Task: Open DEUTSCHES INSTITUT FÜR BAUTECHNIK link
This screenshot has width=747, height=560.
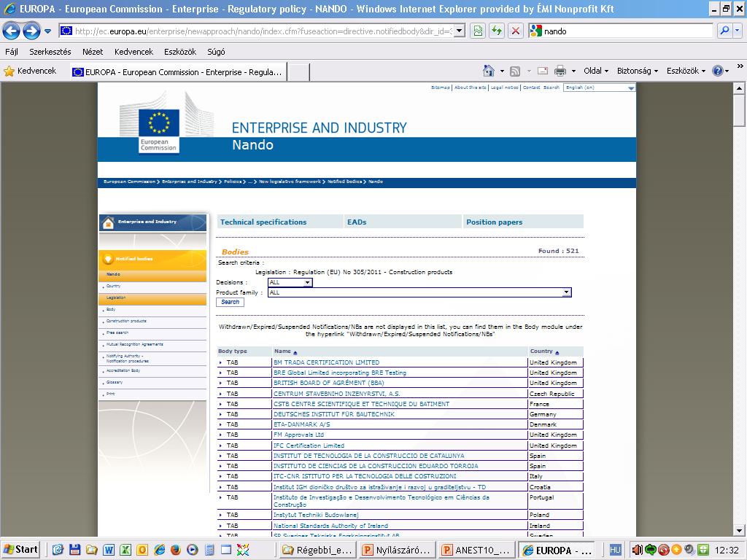Action: [x=334, y=414]
